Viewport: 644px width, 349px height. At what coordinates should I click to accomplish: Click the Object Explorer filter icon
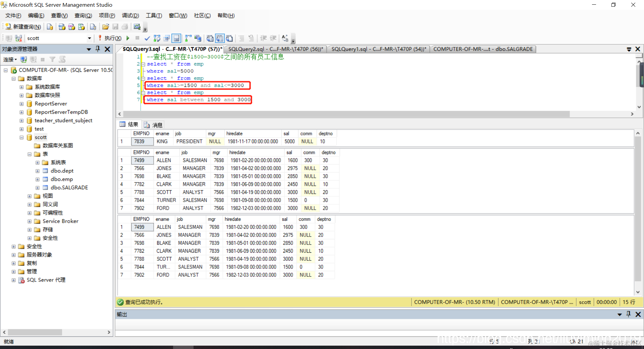(52, 59)
